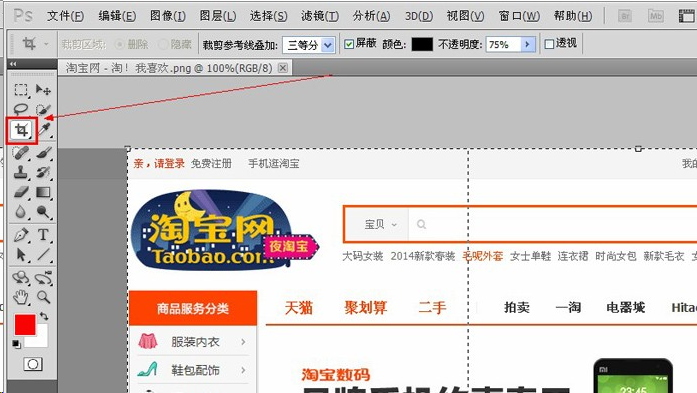
Task: Select the Line tool
Action: coord(43,254)
